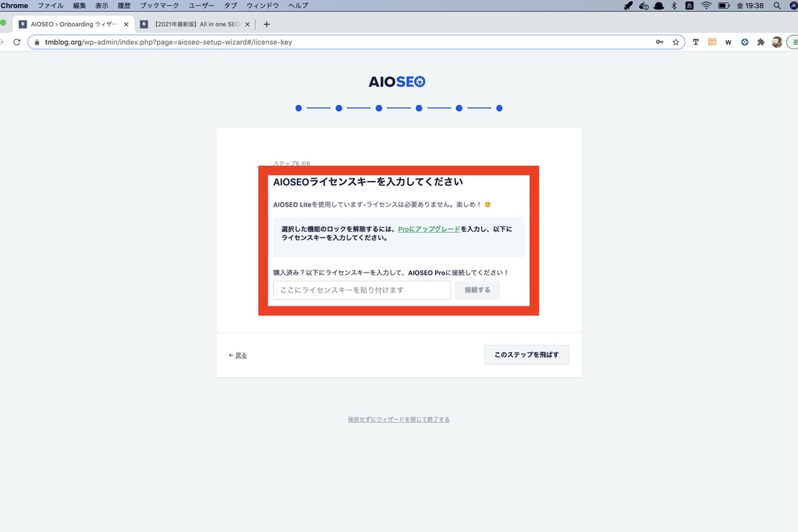Open the Chrome profile avatar
798x532 pixels.
[777, 43]
